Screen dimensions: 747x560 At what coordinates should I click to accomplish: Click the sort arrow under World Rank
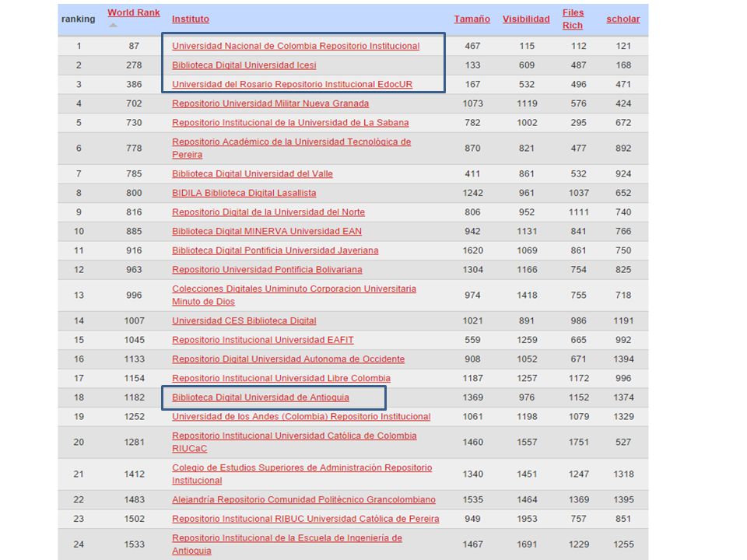click(x=113, y=25)
